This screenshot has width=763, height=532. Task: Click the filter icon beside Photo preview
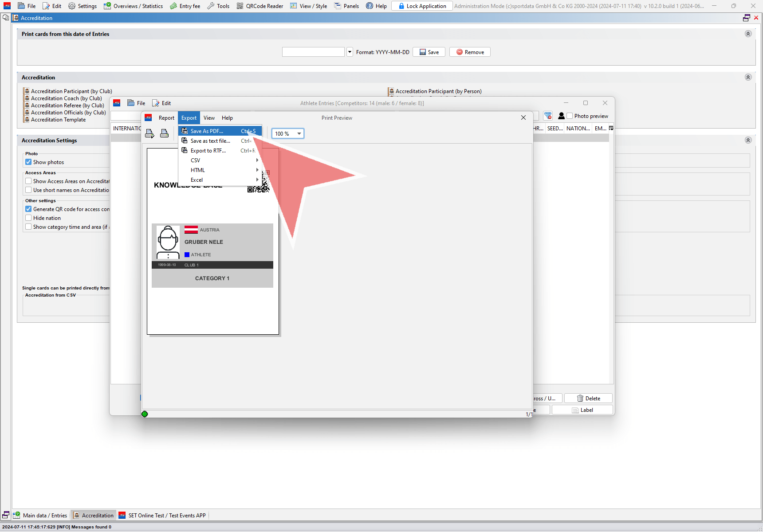click(x=548, y=116)
